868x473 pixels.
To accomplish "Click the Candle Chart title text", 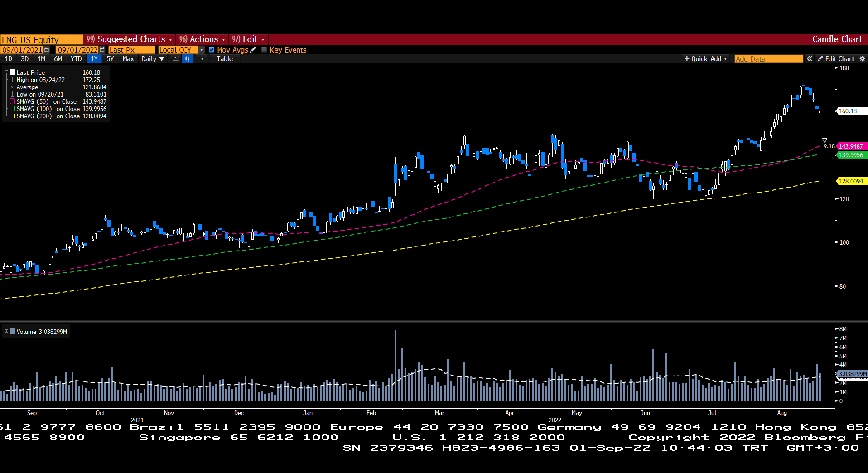I will (837, 39).
